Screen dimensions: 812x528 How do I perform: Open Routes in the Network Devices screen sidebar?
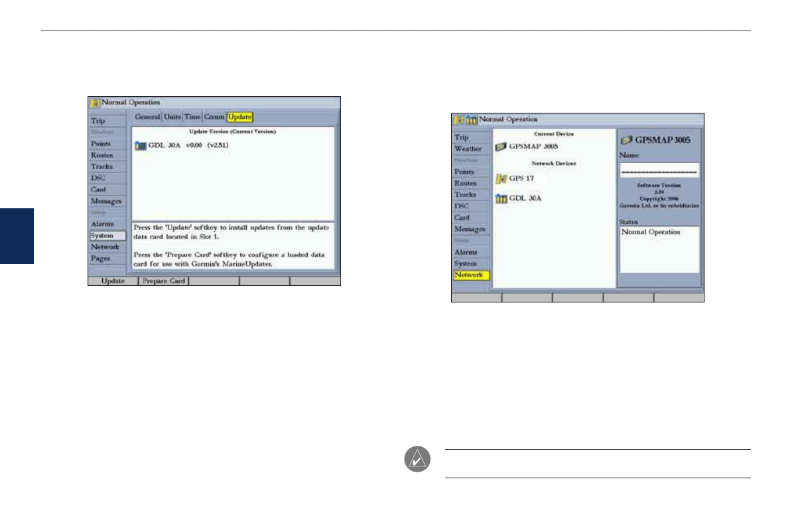click(x=471, y=183)
